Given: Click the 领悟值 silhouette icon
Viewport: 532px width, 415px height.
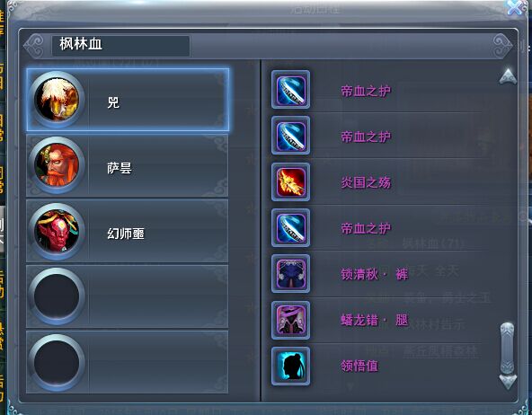Looking at the screenshot, I should (x=290, y=366).
